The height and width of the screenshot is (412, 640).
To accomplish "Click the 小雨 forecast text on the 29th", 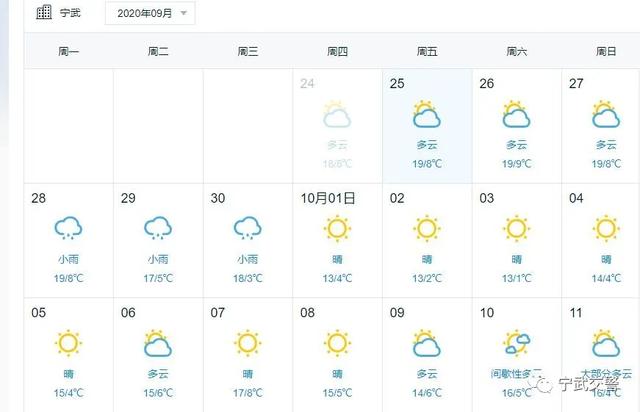I will click(x=157, y=257).
